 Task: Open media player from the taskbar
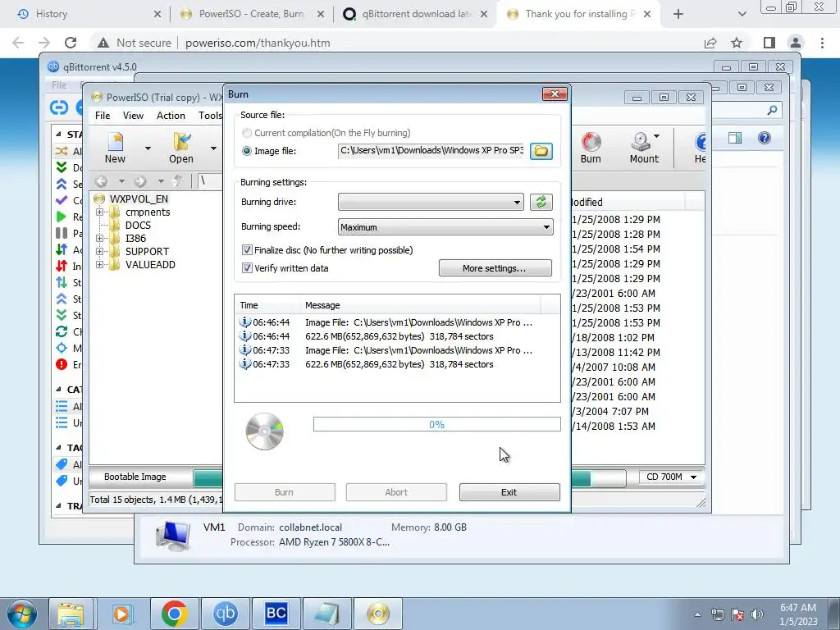pyautogui.click(x=121, y=614)
